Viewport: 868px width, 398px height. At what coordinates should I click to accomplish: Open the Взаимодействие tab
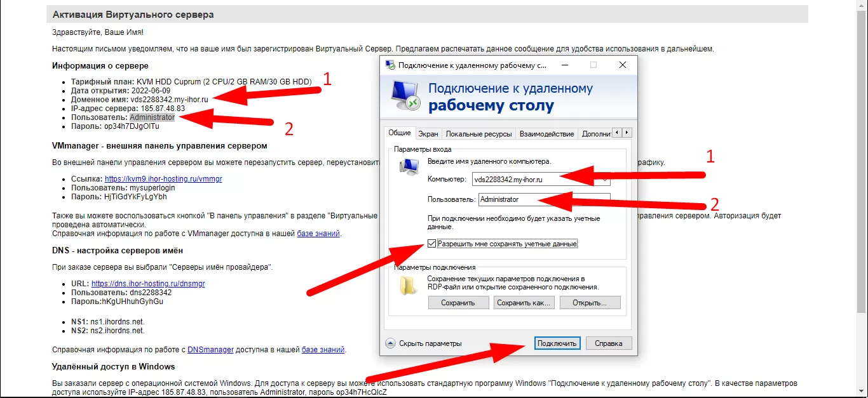pyautogui.click(x=546, y=134)
